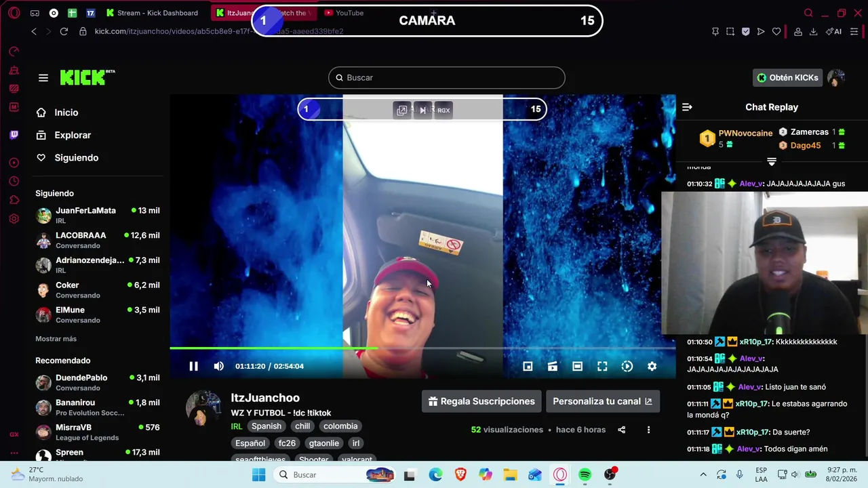Seek on the video progress bar
Screen dimensions: 868x488
(x=422, y=348)
